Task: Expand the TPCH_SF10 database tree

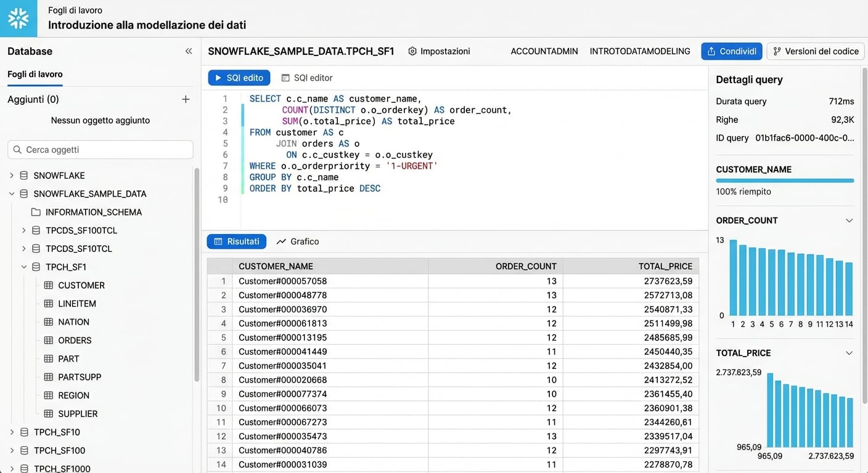Action: (x=11, y=432)
